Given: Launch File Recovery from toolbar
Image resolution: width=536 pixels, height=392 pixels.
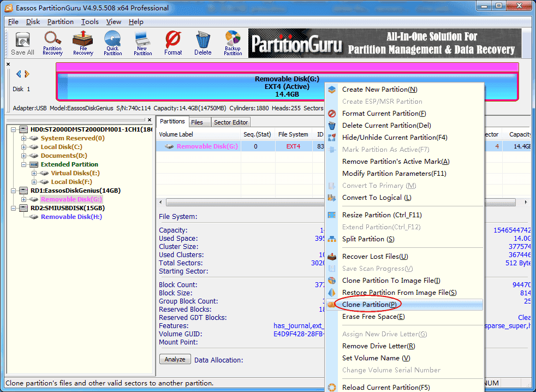Looking at the screenshot, I should pos(83,43).
